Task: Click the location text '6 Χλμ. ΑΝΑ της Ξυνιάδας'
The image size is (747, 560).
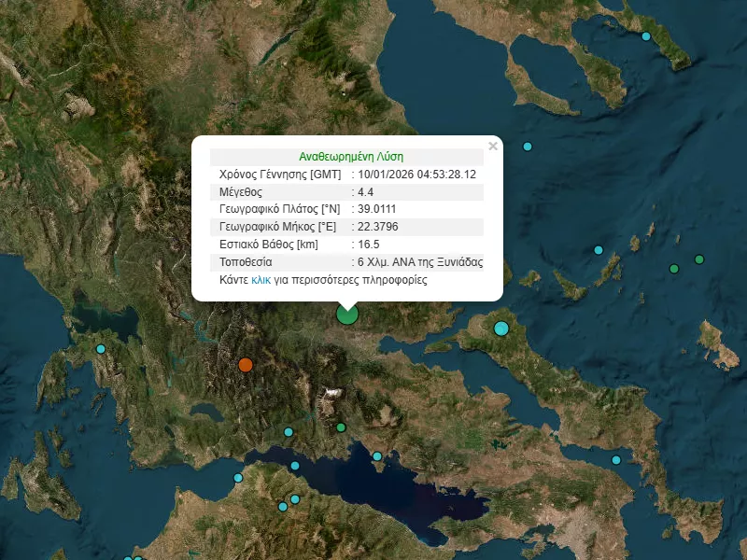Action: pyautogui.click(x=419, y=261)
